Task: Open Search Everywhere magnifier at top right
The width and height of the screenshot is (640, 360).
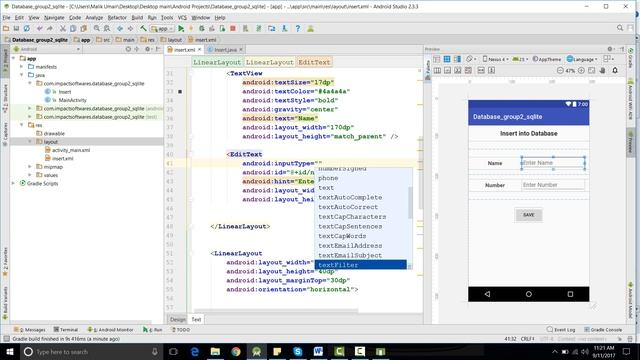Action: click(x=620, y=28)
